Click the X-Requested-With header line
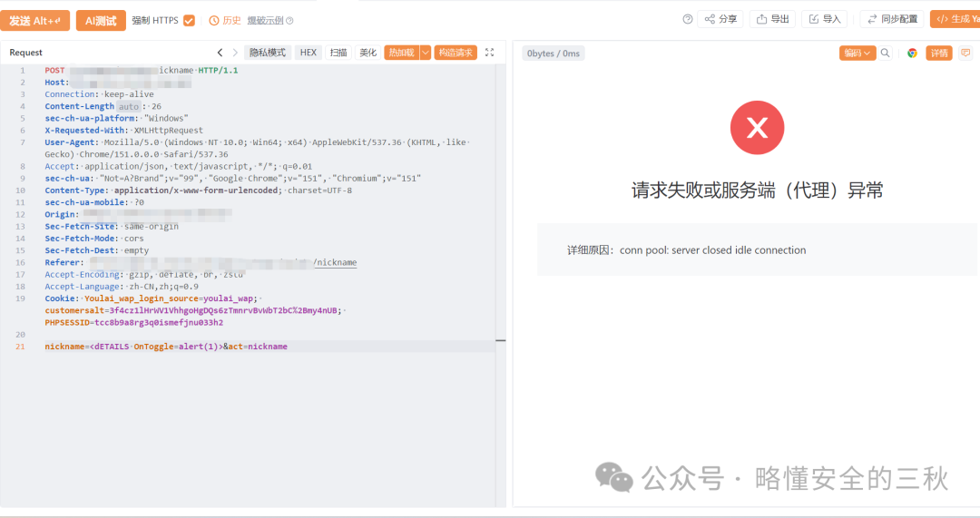The width and height of the screenshot is (980, 518). (123, 130)
